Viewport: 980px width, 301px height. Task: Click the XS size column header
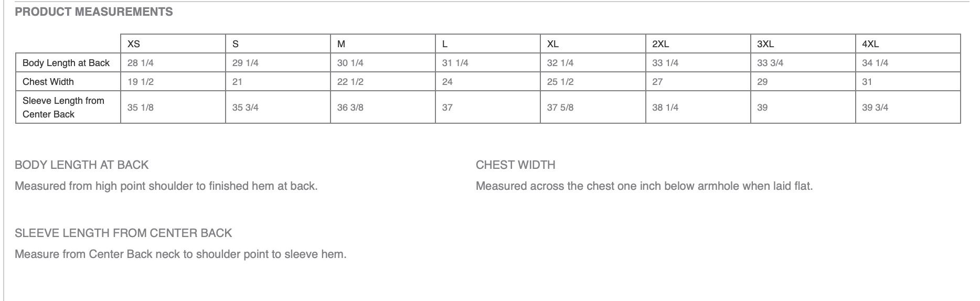coord(134,44)
